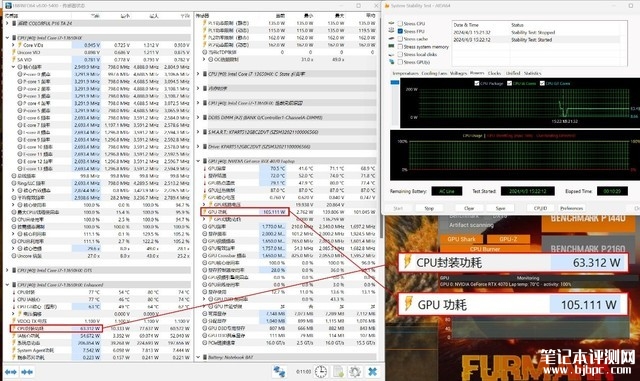Viewport: 640px width, 381px height.
Task: Collapse CPU [#0] i7-13650HX Enhanced group
Action: click(7, 285)
